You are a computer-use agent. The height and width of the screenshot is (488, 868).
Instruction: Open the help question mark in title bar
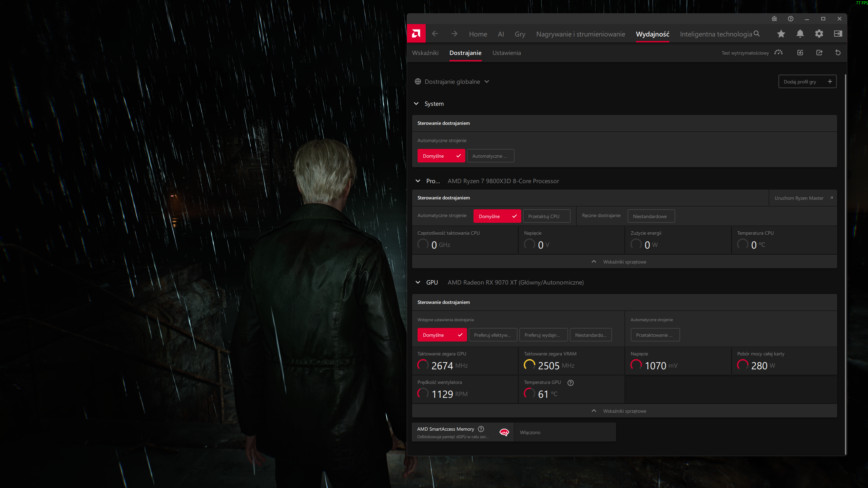click(791, 19)
